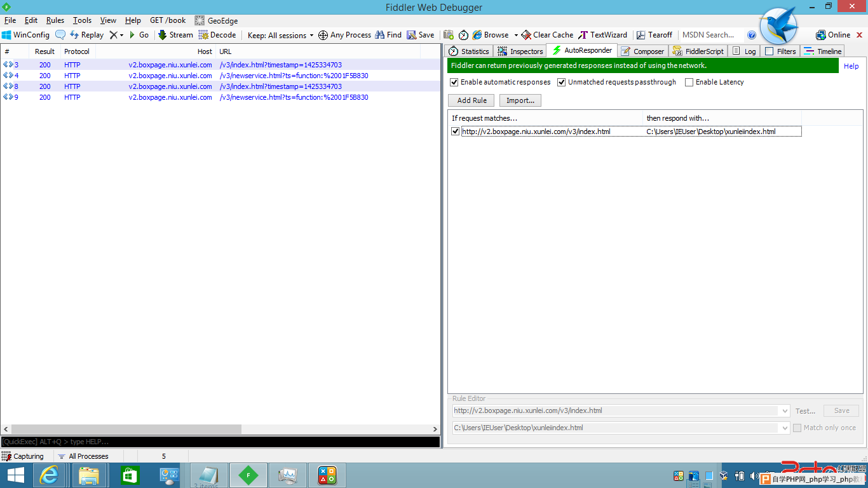Open the Rules menu

(x=55, y=20)
